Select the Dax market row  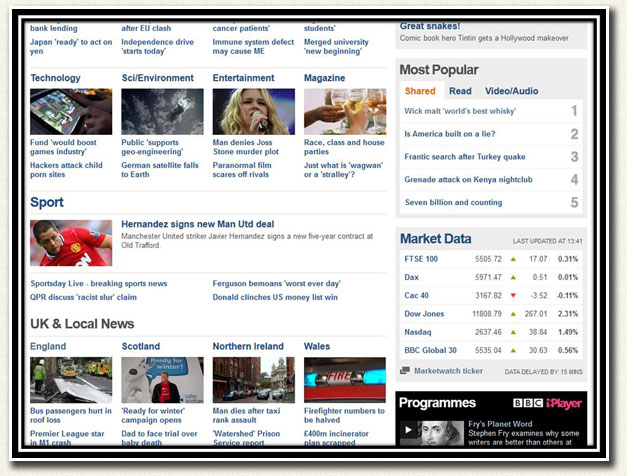click(491, 277)
